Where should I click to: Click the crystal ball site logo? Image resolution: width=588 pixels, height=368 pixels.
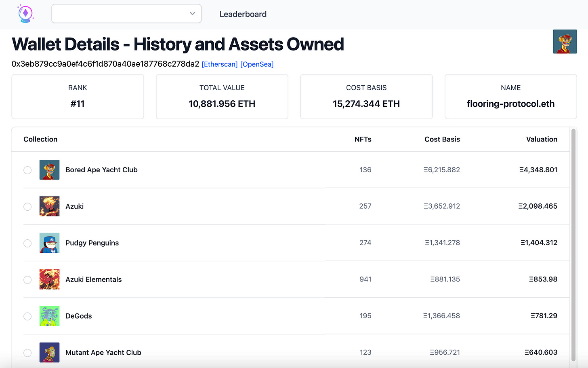coord(25,14)
